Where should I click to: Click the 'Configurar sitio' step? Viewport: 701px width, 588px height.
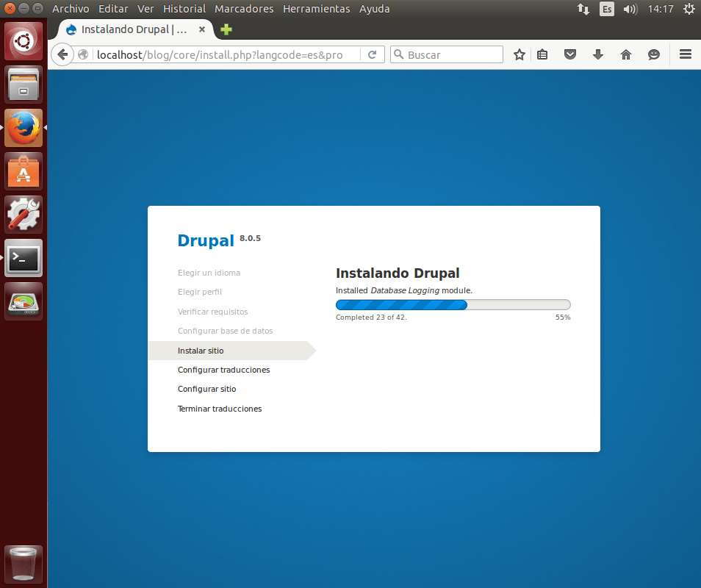pos(206,389)
